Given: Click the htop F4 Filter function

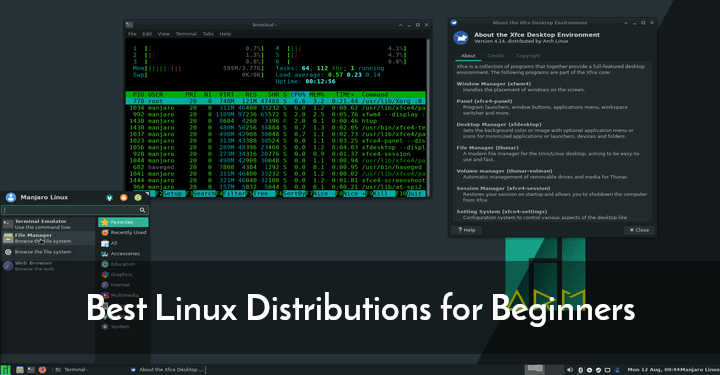Looking at the screenshot, I should pyautogui.click(x=231, y=194).
